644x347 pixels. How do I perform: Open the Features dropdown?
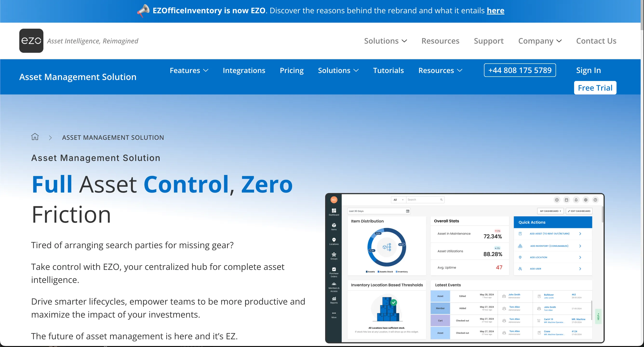(189, 71)
